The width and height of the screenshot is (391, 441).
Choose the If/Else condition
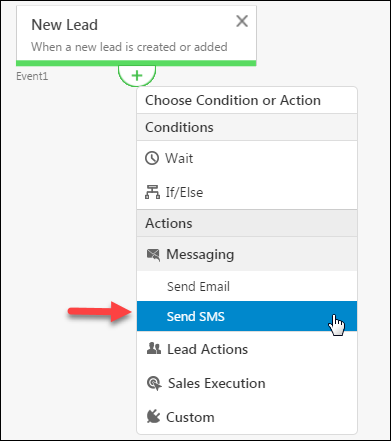[x=247, y=192]
